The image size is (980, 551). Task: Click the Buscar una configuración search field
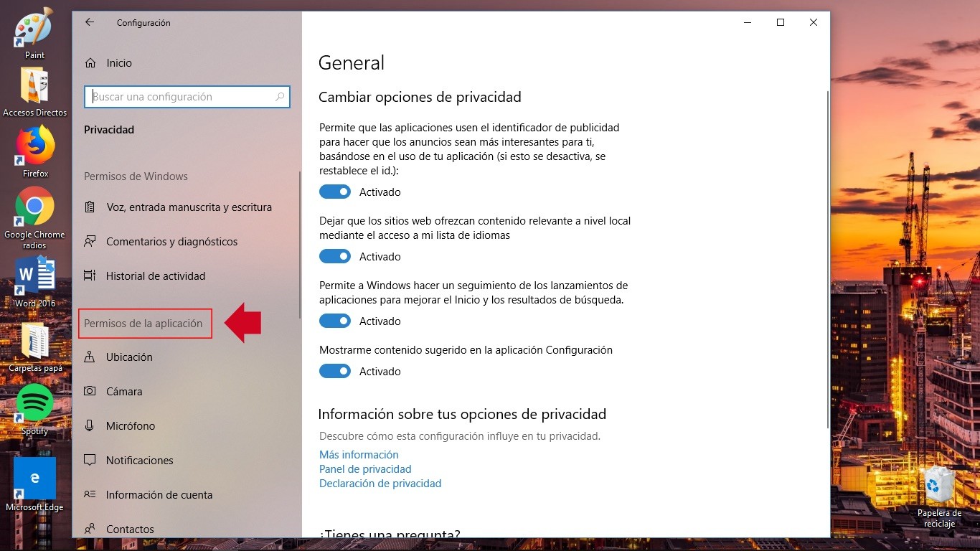(187, 96)
